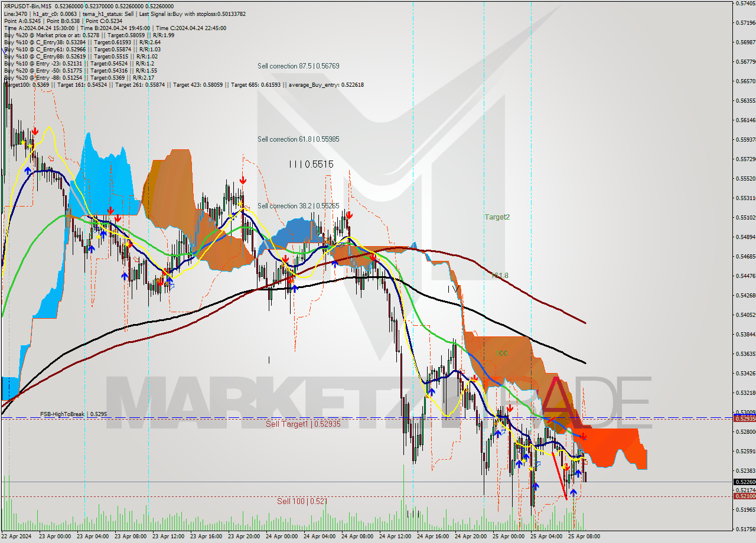Viewport: 756px width, 543px height.
Task: Click the 'Sell Target1 | 0.52935' label
Action: pyautogui.click(x=303, y=424)
